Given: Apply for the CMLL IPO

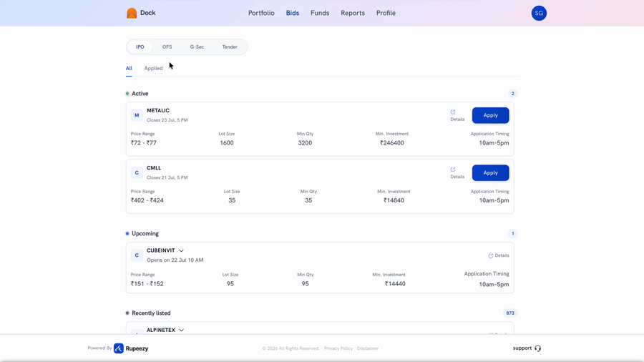Looking at the screenshot, I should 490,173.
